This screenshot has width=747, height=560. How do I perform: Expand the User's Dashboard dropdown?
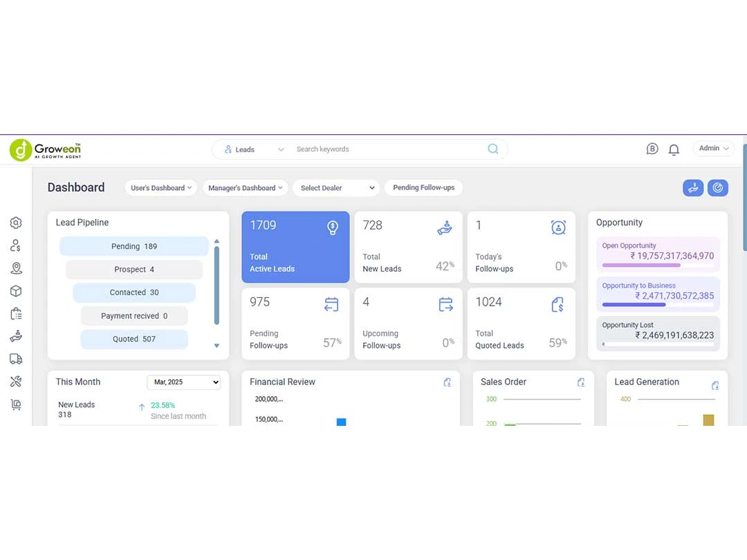tap(161, 188)
